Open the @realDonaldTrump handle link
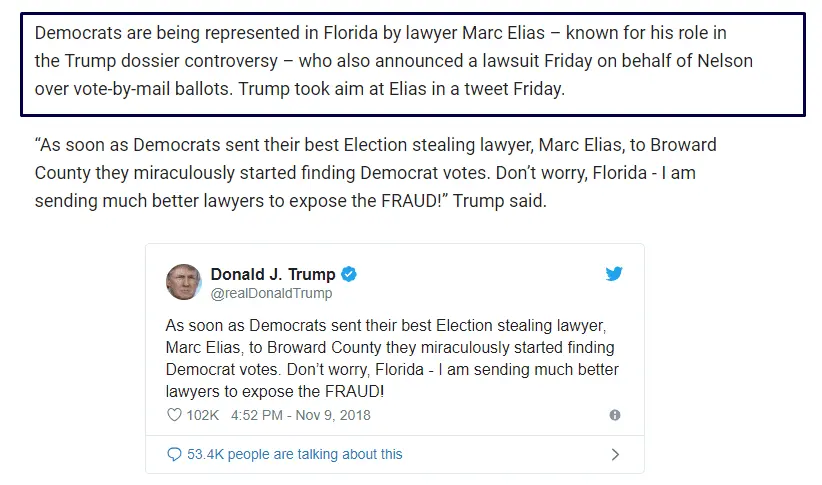This screenshot has width=822, height=485. pos(271,294)
